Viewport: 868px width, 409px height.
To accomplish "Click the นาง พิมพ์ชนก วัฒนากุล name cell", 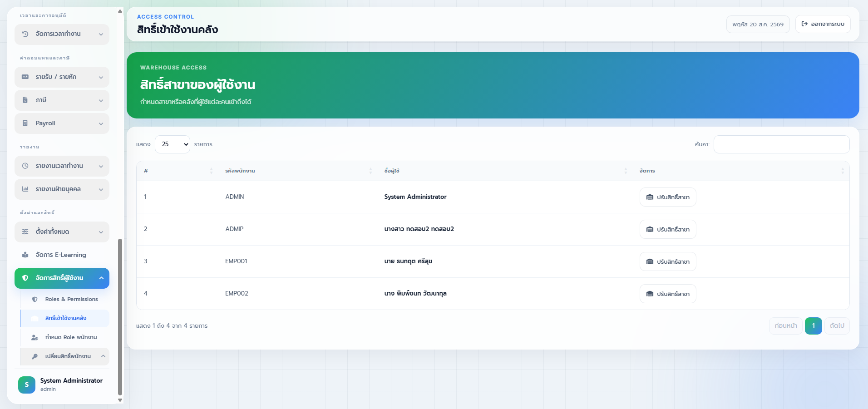I will click(x=415, y=294).
